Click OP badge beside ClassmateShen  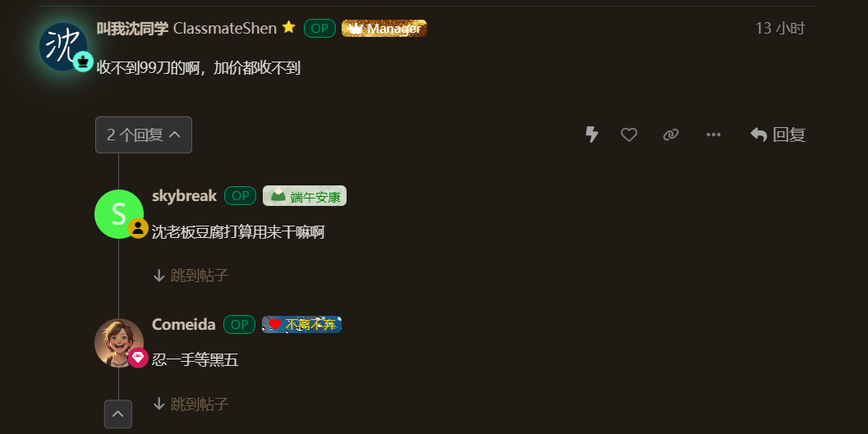[320, 28]
